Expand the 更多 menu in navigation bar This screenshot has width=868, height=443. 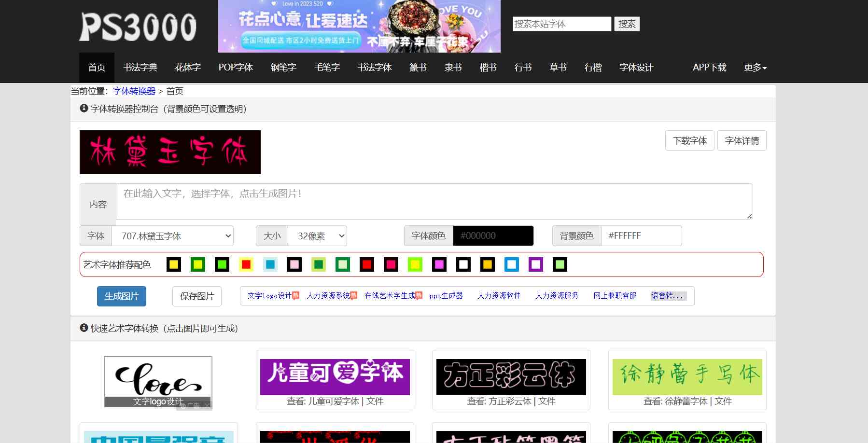coord(755,68)
